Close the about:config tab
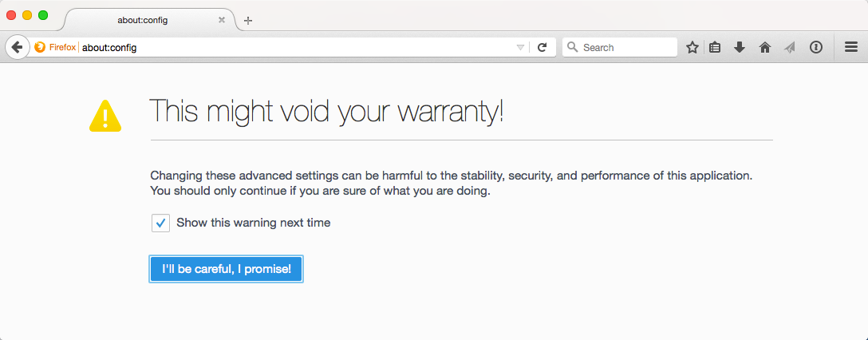 point(222,20)
